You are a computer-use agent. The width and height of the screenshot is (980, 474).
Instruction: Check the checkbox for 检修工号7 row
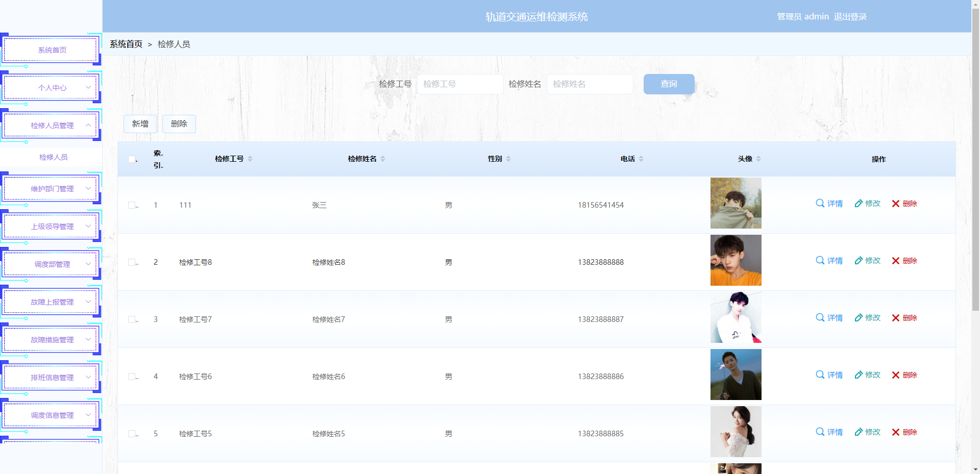[132, 319]
